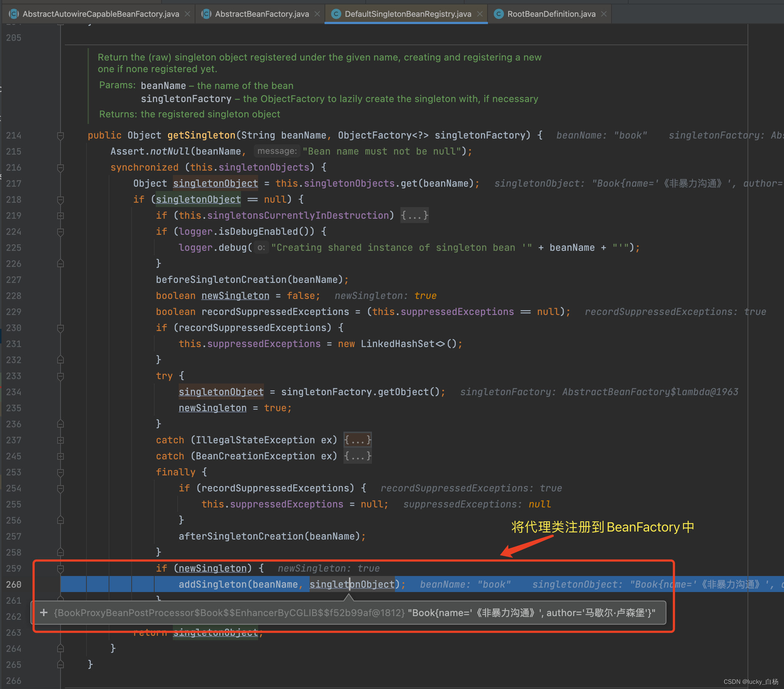Click line number 234 in gutter
Viewport: 784px width, 689px height.
pos(14,392)
